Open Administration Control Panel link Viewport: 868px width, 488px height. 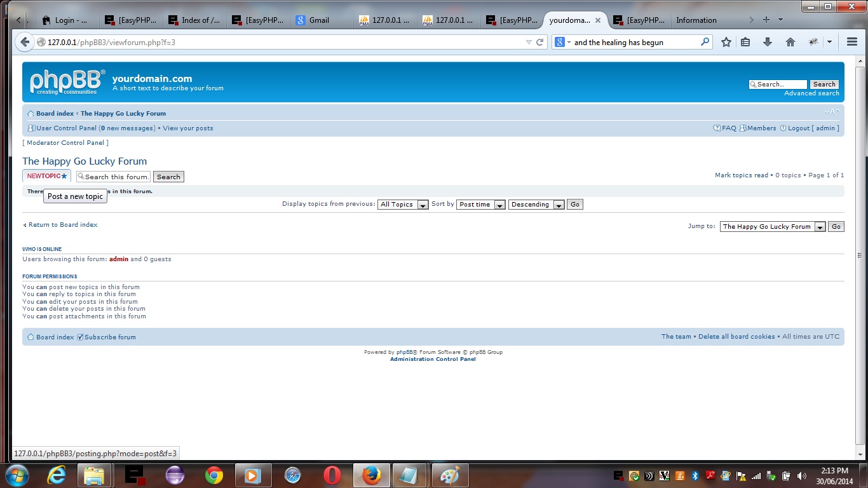[x=433, y=360]
